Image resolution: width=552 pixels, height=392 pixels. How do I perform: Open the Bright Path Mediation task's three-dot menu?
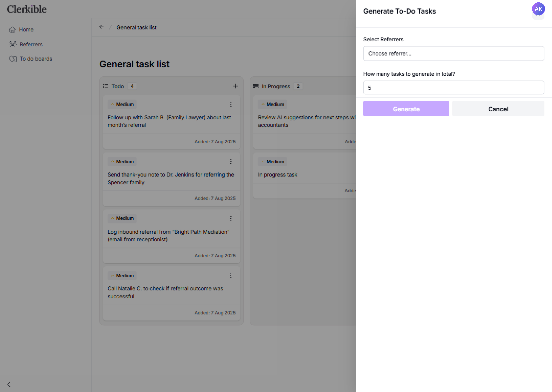(231, 218)
